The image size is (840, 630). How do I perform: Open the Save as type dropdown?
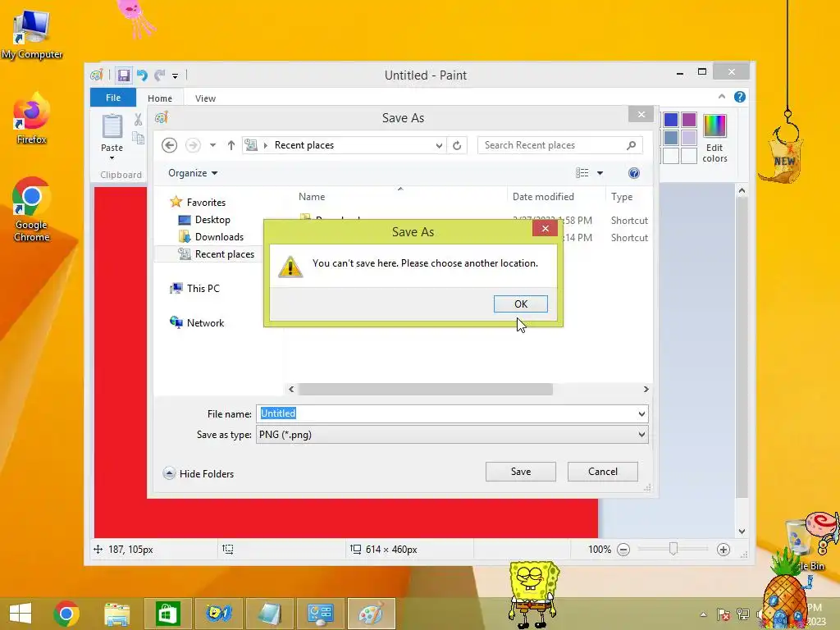point(452,435)
